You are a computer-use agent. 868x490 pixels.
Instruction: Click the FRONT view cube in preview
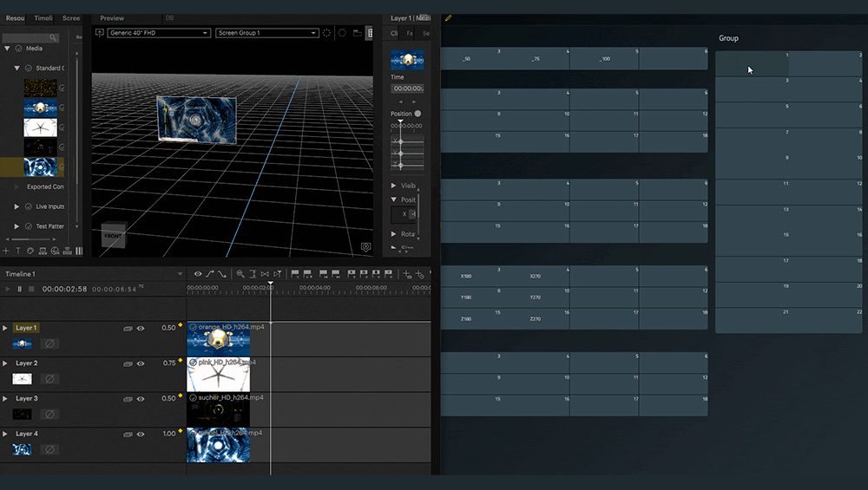[114, 236]
